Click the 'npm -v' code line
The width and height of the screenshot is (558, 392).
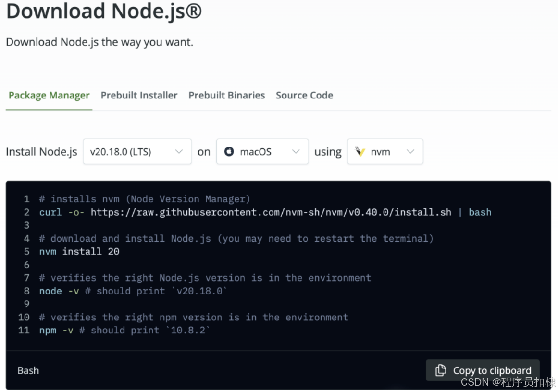tap(124, 330)
